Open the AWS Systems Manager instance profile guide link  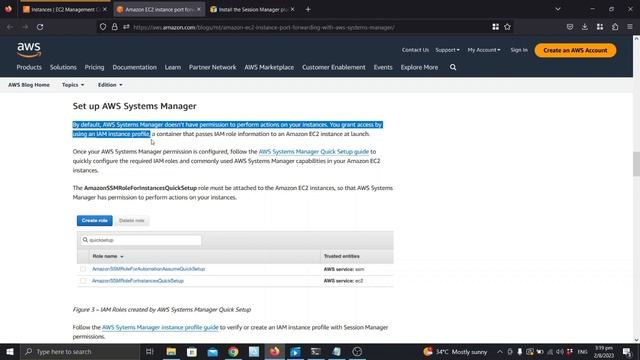(160, 327)
